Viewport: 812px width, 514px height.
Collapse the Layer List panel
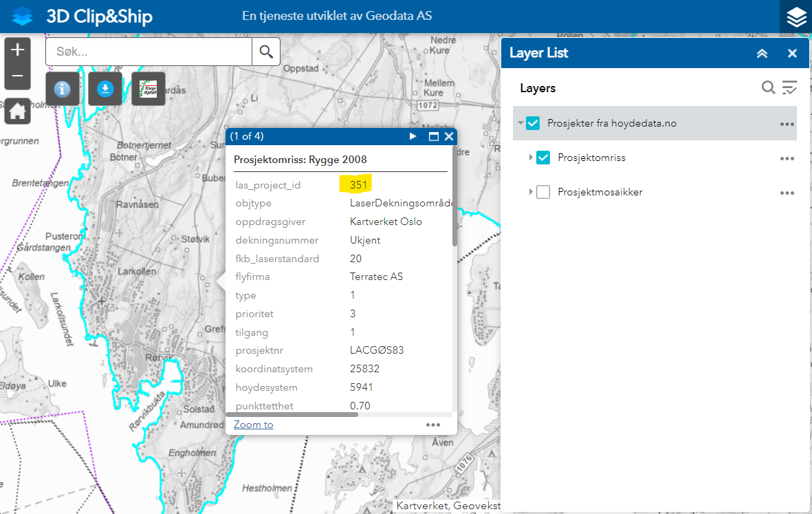pos(762,54)
